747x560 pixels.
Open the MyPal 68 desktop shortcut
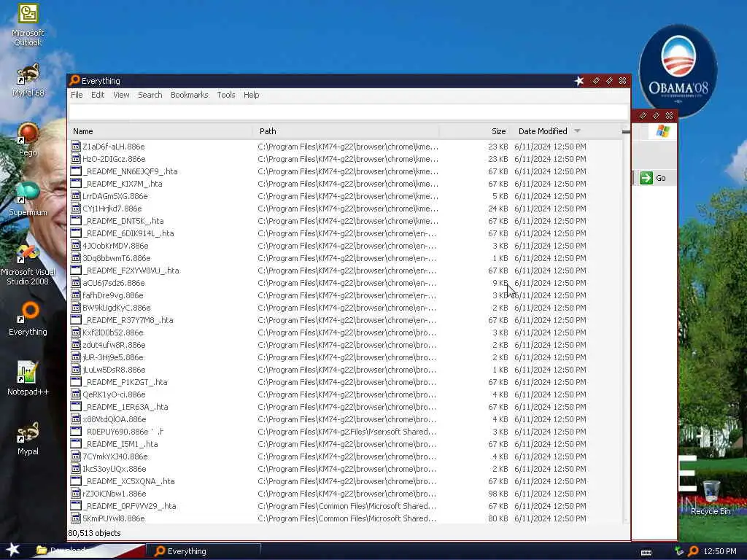[28, 79]
